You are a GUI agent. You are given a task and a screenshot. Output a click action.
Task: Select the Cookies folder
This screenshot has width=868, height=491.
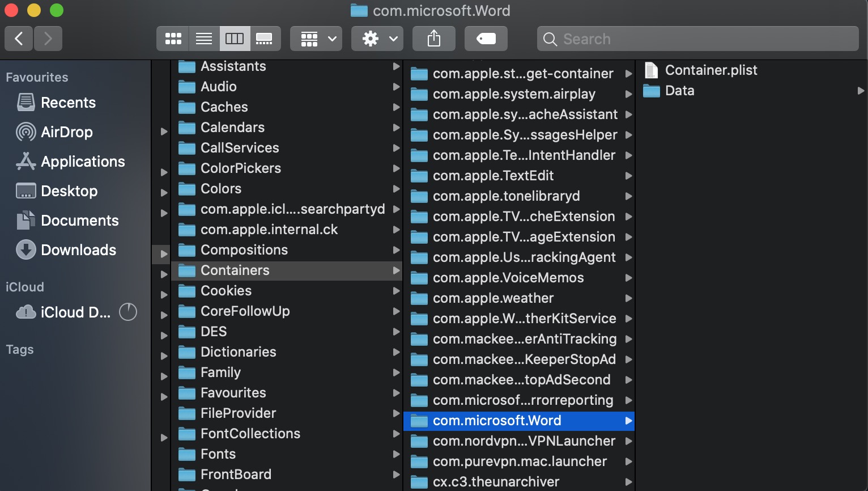(x=287, y=291)
